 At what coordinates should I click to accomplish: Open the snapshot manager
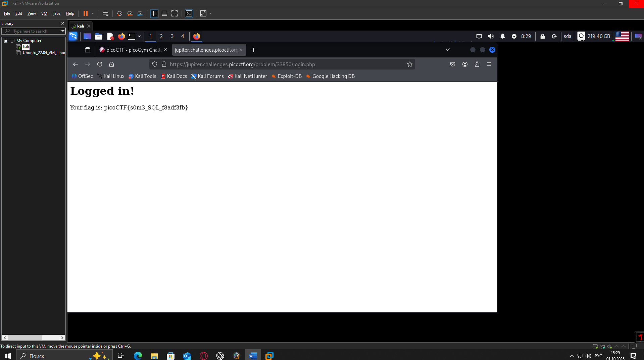tap(140, 13)
